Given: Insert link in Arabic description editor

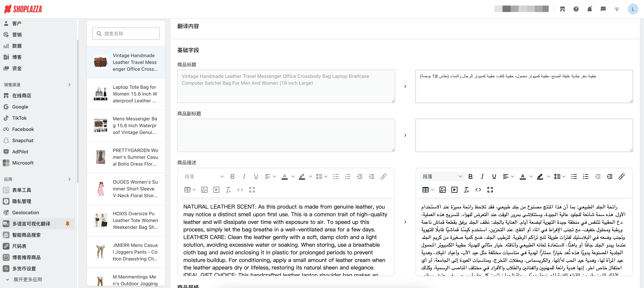Looking at the screenshot, I should [622, 176].
